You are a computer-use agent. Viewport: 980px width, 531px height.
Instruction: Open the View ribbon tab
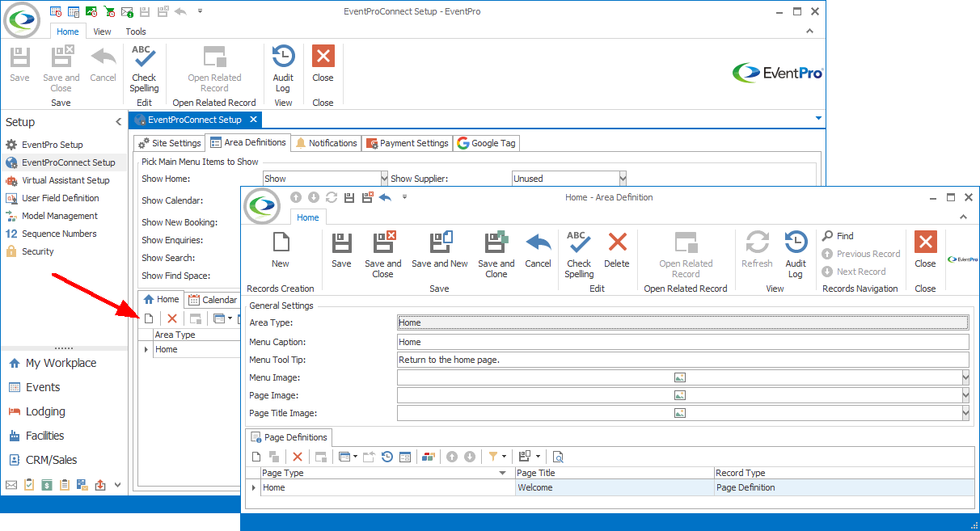(102, 32)
